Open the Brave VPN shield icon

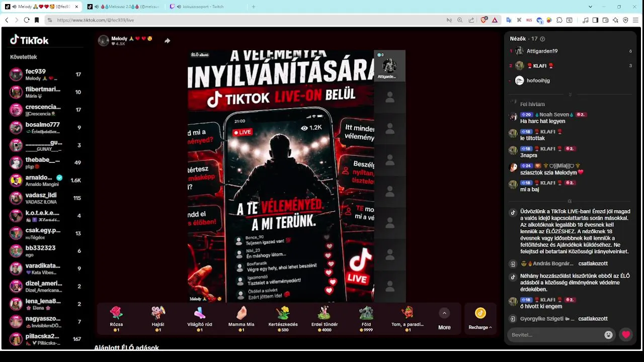click(x=625, y=20)
